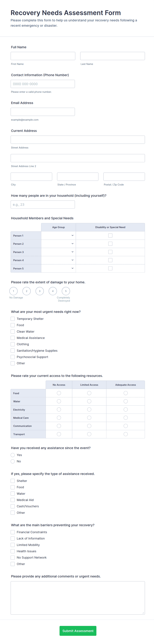Tick the Clean Water checkbox
The image size is (154, 644).
[x=13, y=331]
